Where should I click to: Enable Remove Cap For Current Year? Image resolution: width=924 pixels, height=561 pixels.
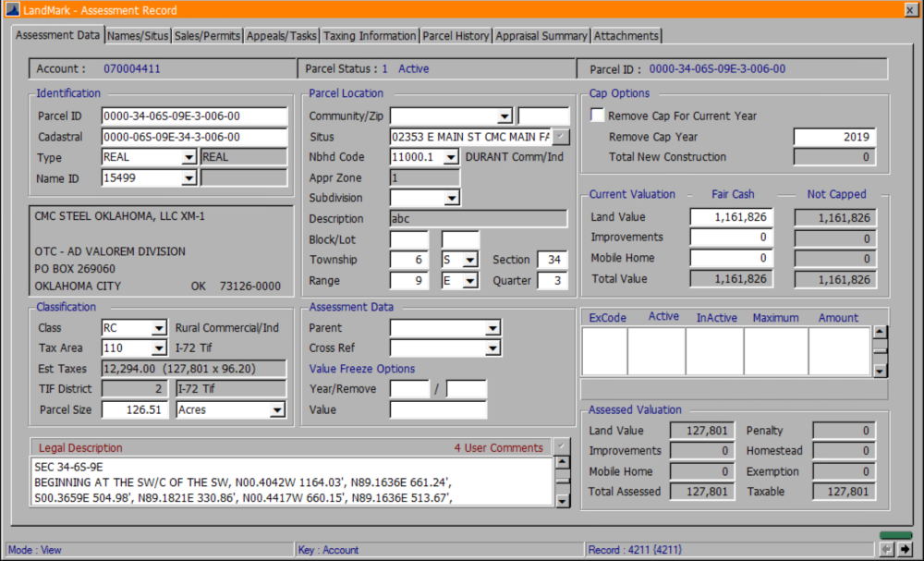point(599,116)
